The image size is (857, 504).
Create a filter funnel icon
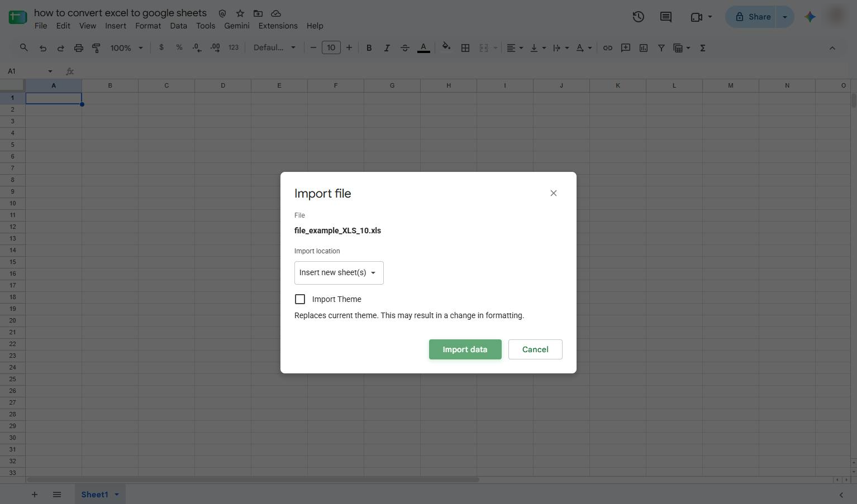(661, 48)
